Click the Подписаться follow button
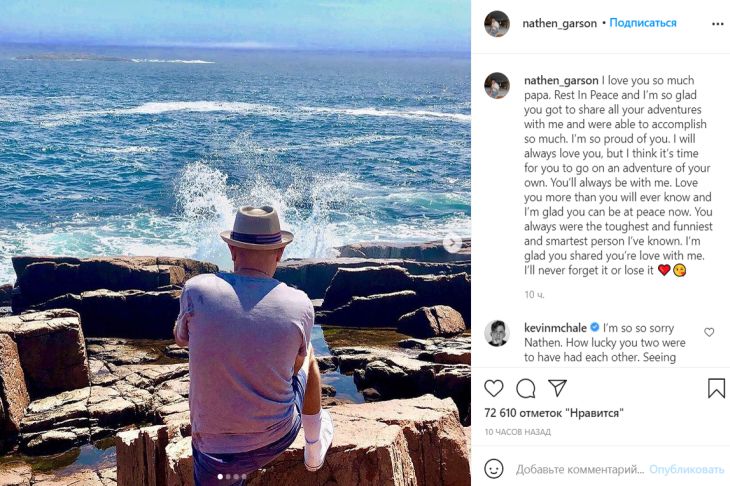This screenshot has width=730, height=486. pyautogui.click(x=643, y=23)
